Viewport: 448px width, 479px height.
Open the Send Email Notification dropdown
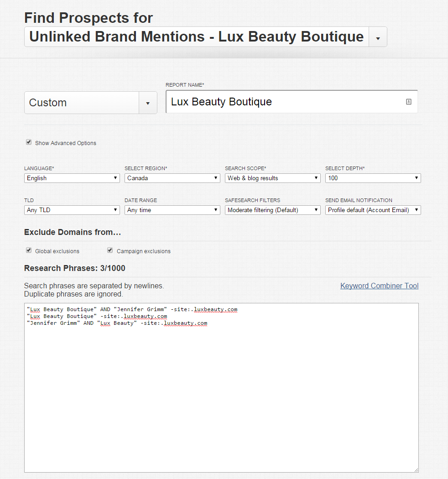click(373, 210)
